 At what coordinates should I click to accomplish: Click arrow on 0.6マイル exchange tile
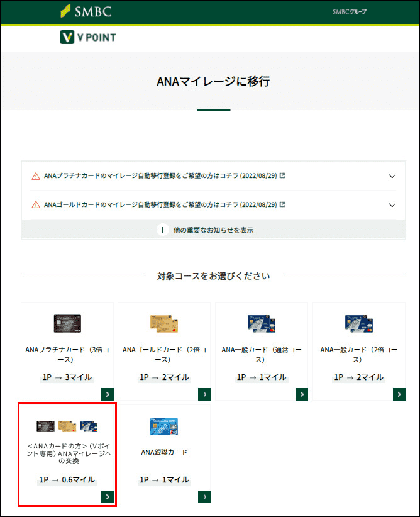tap(107, 497)
